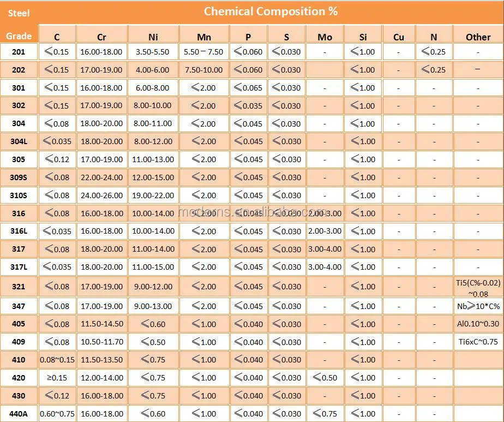Viewport: 504px width, 422px height.
Task: Select the Ti6xC~0.75 cell for grade 409
Action: click(478, 342)
